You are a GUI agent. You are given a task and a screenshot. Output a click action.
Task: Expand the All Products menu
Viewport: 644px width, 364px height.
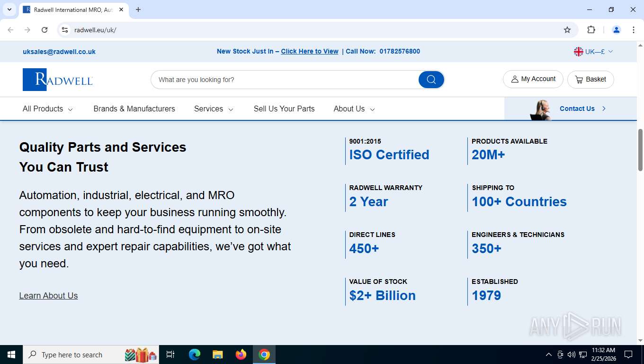click(48, 109)
